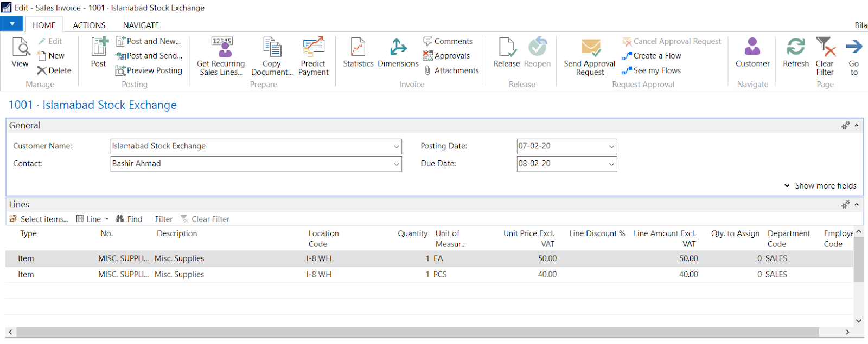Open Preview Posting
Image resolution: width=868 pixels, height=344 pixels.
[149, 70]
